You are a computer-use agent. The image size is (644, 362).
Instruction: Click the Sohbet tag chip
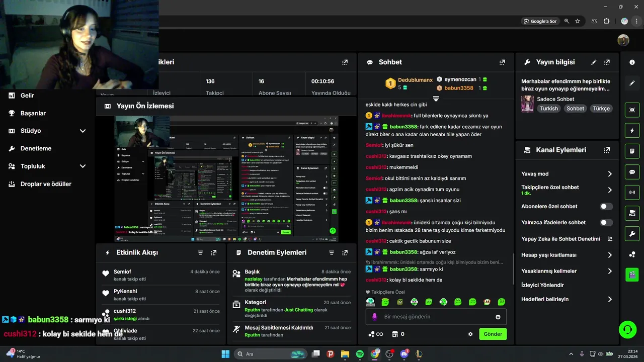(x=575, y=109)
